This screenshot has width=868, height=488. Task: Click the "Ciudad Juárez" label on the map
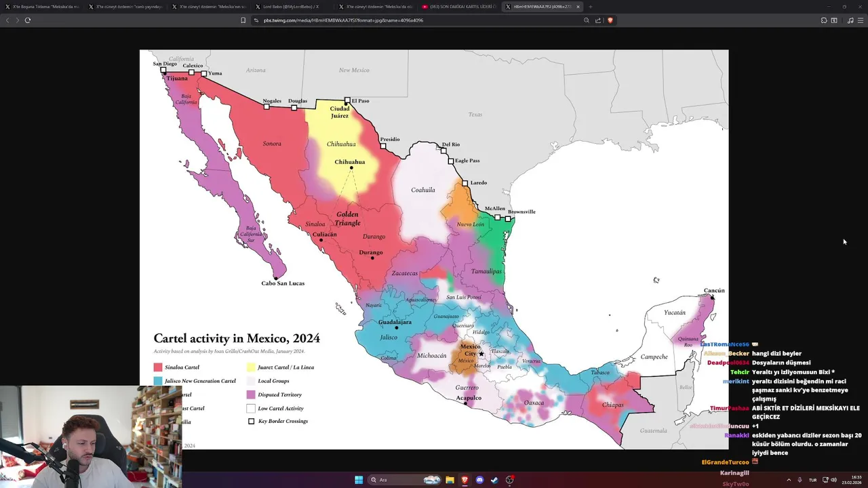340,112
